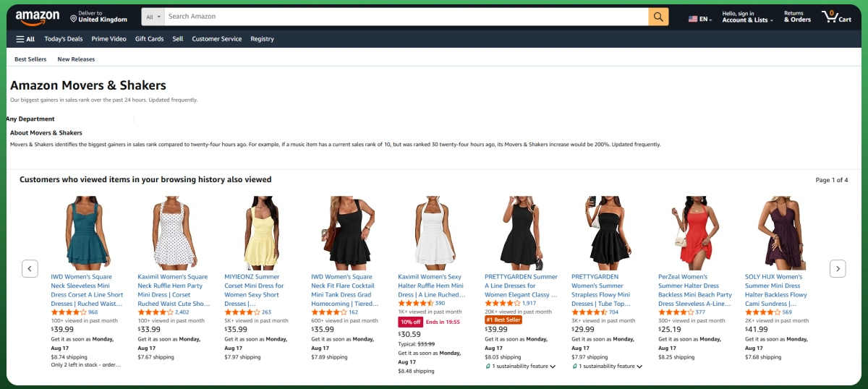The width and height of the screenshot is (868, 389).
Task: Click the Deliver to United Kingdom location
Action: [x=98, y=17]
